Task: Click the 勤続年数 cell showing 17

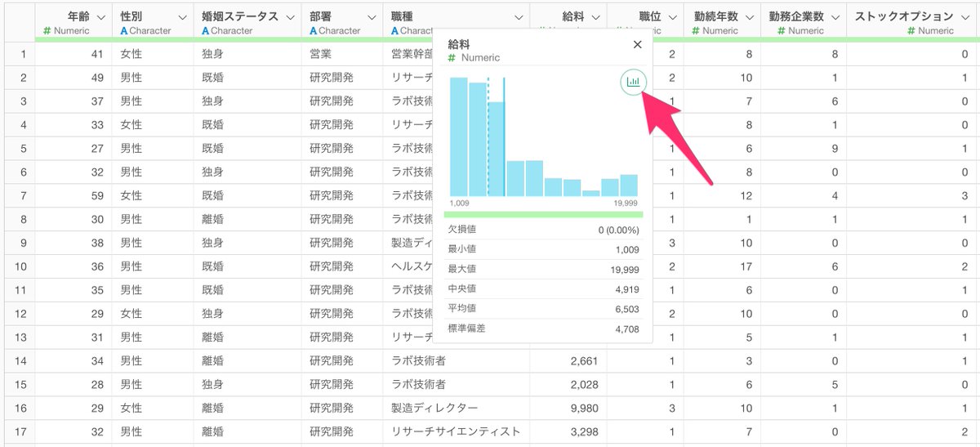Action: (x=722, y=266)
